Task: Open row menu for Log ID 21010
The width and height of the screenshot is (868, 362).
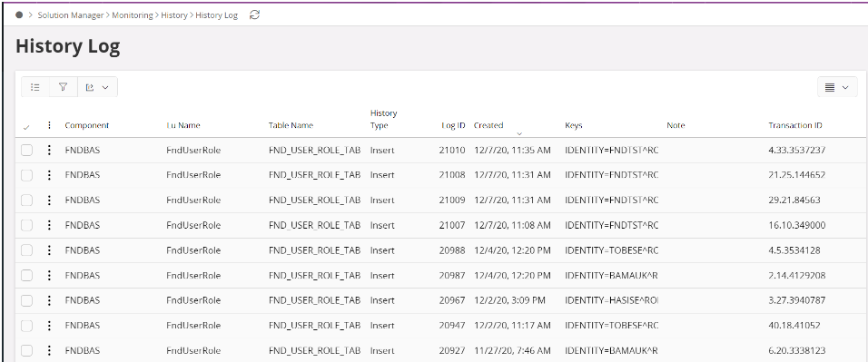Action: pyautogui.click(x=49, y=150)
